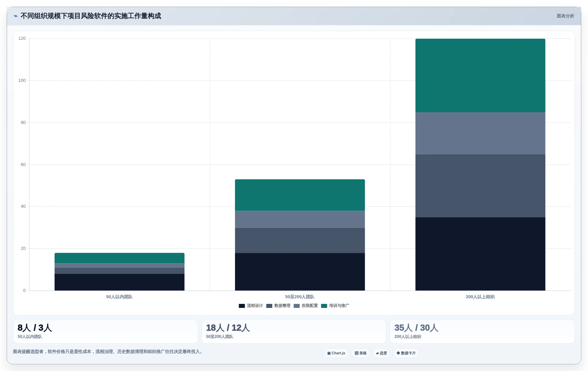Click the 培训与推广 teal legend swatch
Screen dimensions: 588x371
[x=324, y=306]
